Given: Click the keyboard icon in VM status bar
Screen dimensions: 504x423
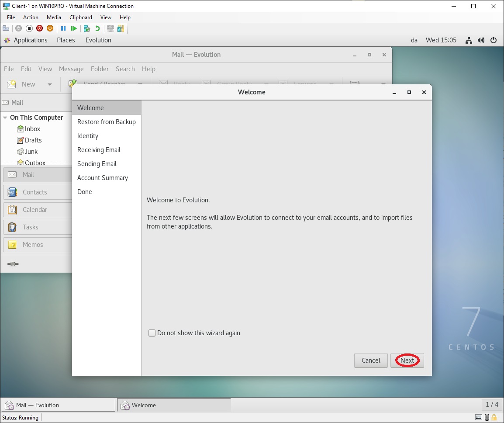Looking at the screenshot, I should (479, 417).
